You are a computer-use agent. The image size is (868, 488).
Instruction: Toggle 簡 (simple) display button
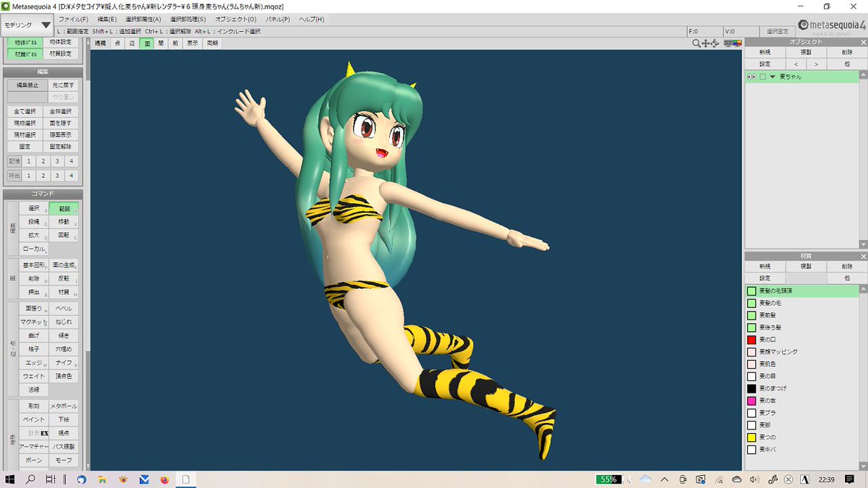click(161, 43)
